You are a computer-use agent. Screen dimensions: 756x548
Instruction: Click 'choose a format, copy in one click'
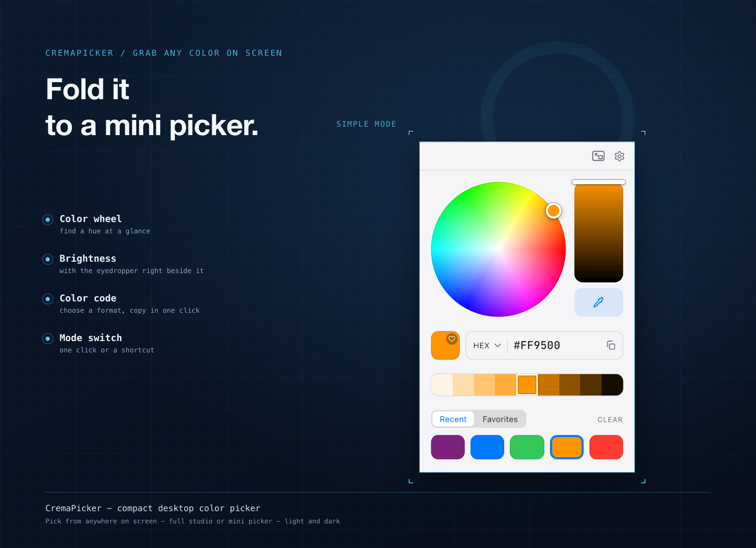(129, 310)
